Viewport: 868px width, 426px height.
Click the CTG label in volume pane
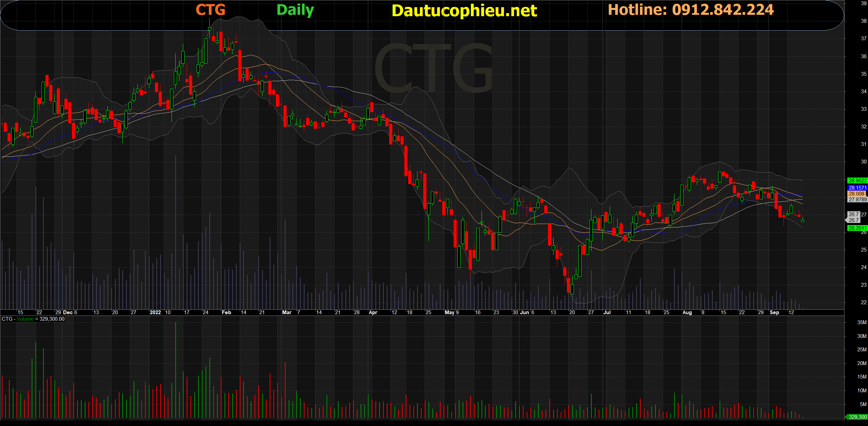coord(7,319)
